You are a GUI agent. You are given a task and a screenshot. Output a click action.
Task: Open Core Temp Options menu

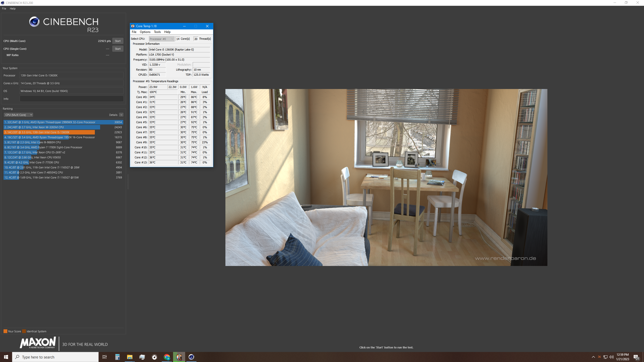[145, 32]
